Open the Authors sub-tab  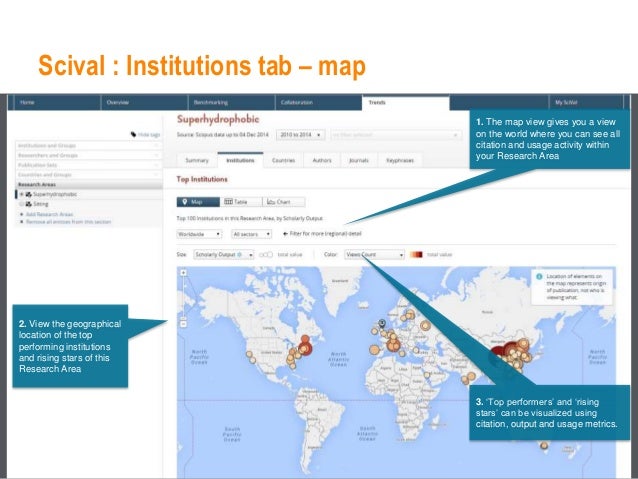(322, 160)
